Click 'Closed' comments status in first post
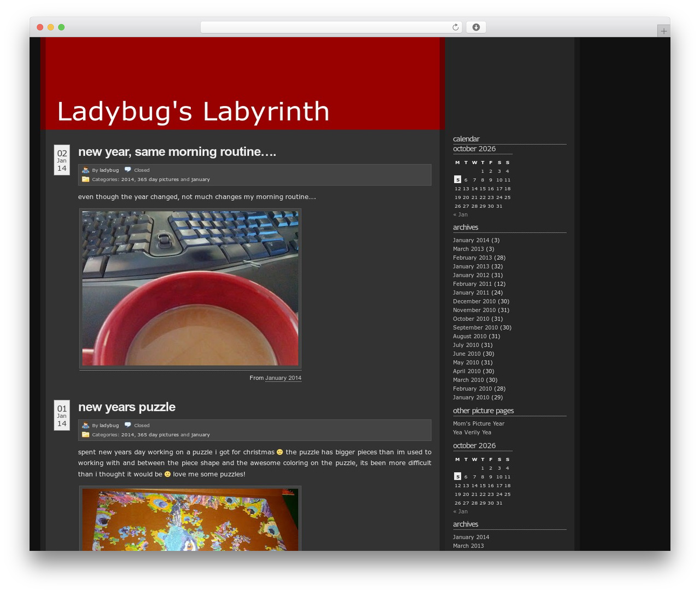Image resolution: width=700 pixels, height=593 pixels. click(142, 170)
